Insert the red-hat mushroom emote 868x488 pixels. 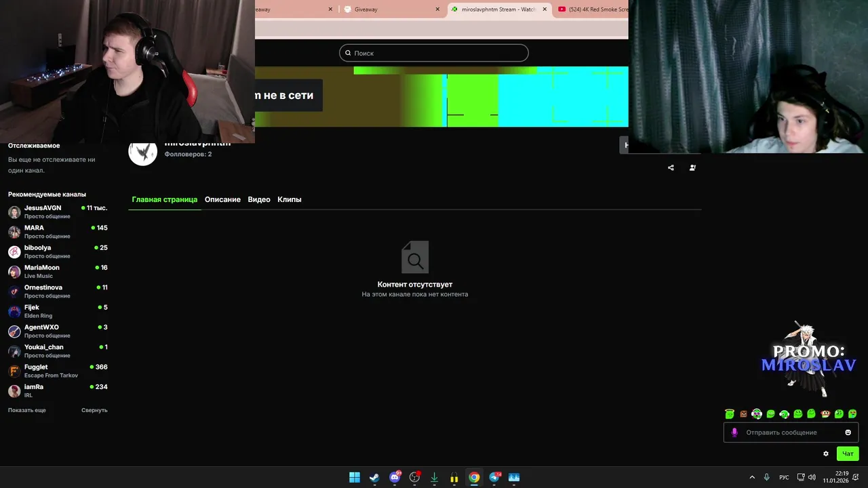click(825, 413)
